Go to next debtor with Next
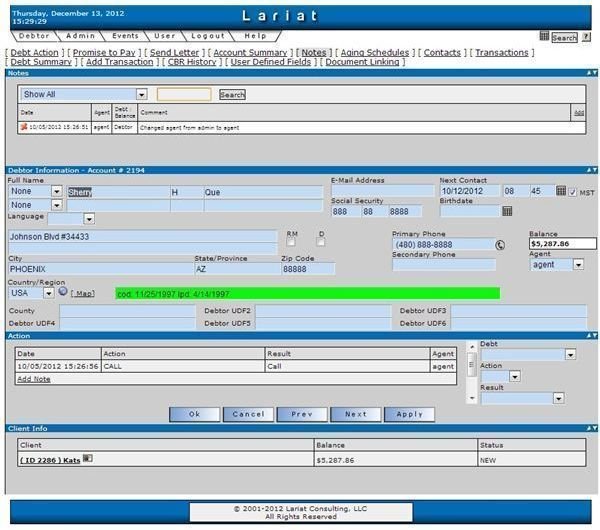The height and width of the screenshot is (530, 600). (356, 414)
